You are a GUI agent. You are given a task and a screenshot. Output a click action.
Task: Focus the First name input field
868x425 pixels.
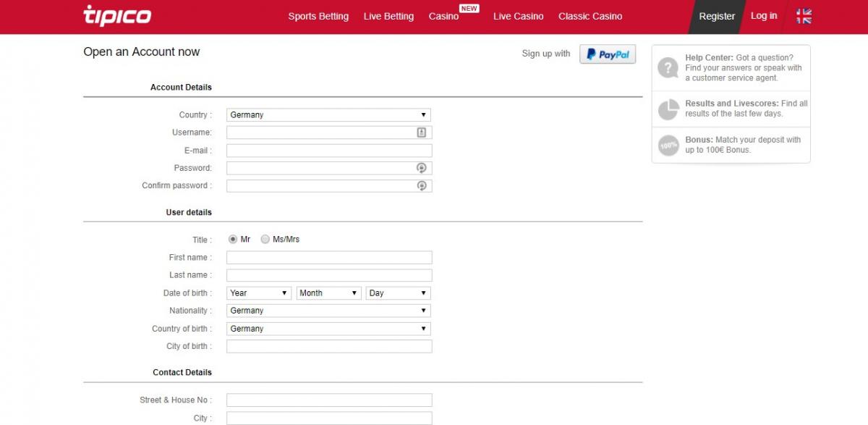click(329, 258)
